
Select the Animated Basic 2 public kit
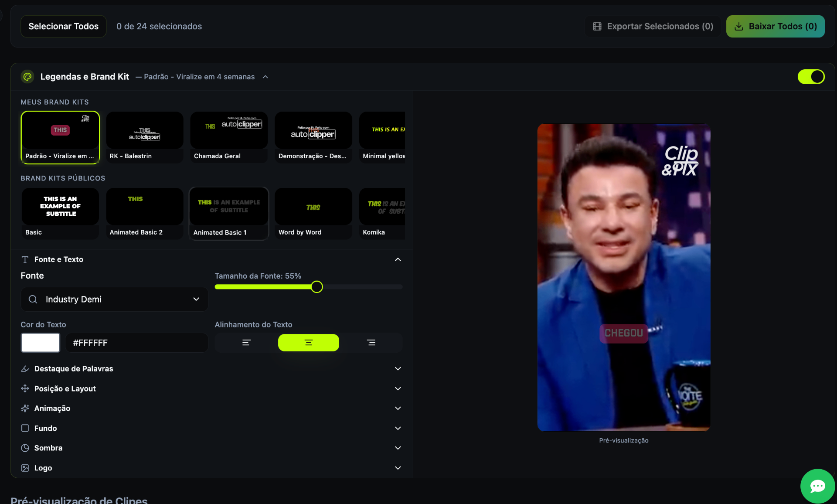coord(144,214)
